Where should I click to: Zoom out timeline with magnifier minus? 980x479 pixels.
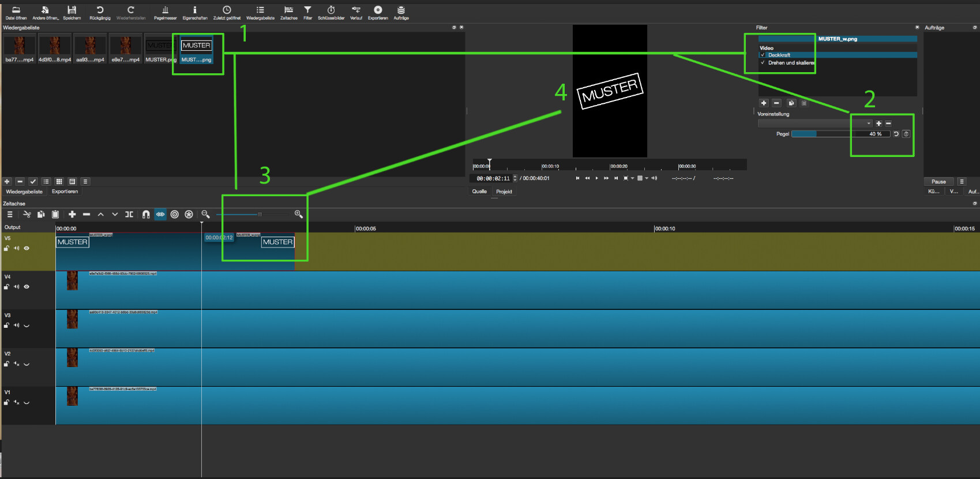tap(205, 214)
